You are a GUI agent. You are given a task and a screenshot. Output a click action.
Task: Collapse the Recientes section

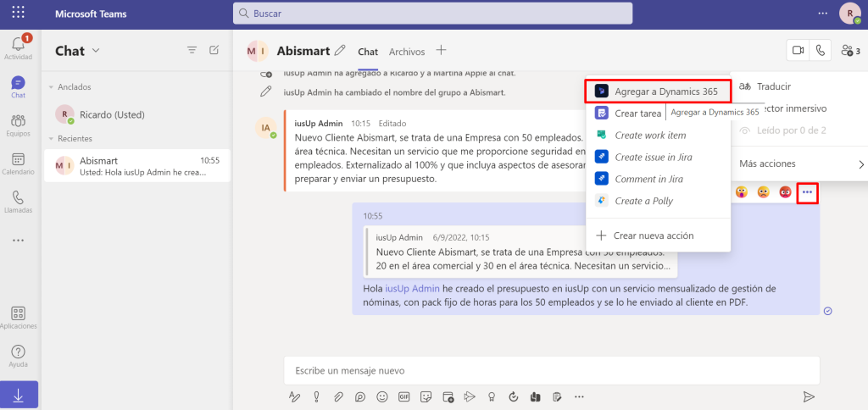click(x=52, y=139)
